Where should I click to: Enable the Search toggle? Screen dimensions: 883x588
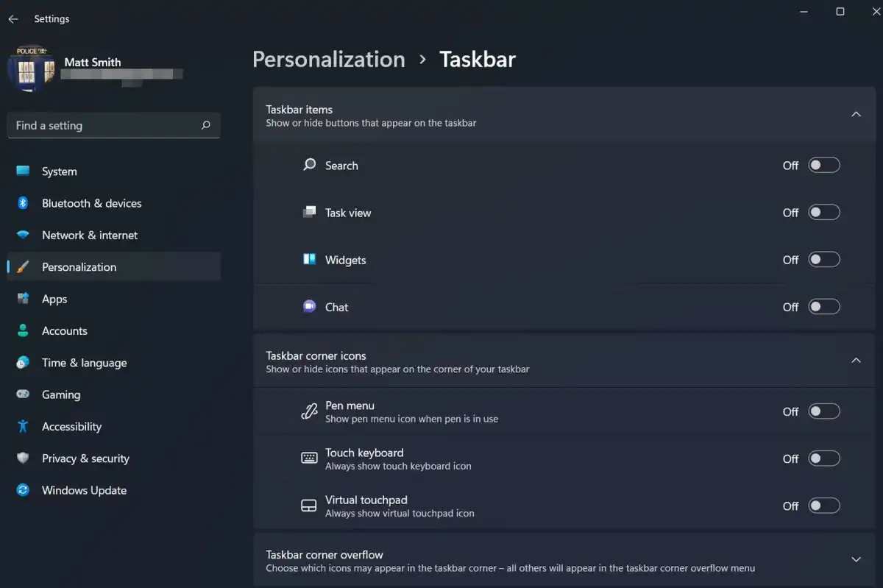(823, 165)
